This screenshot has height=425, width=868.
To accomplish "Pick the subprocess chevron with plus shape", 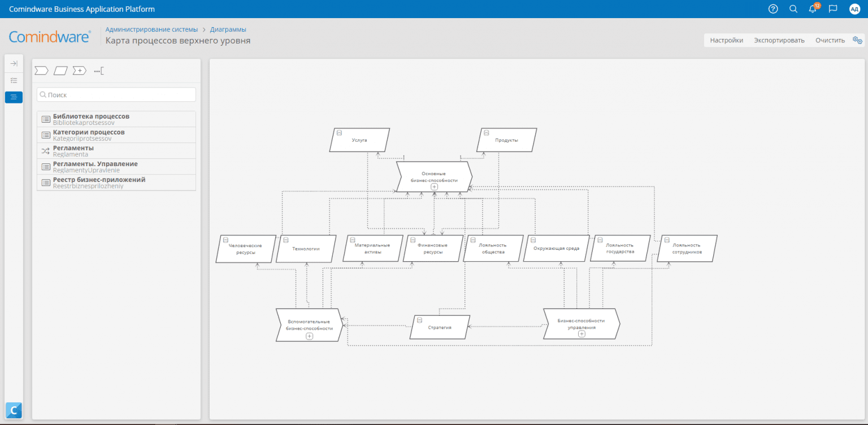I will pos(79,71).
